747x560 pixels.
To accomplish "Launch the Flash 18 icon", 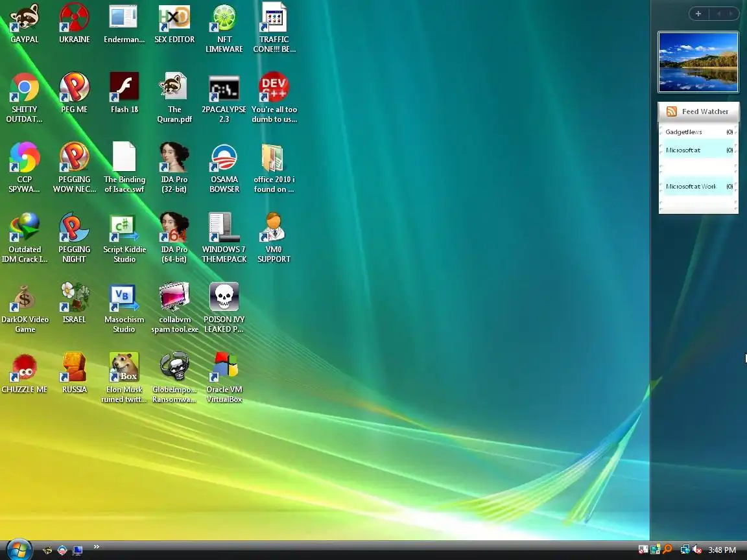I will click(x=124, y=93).
